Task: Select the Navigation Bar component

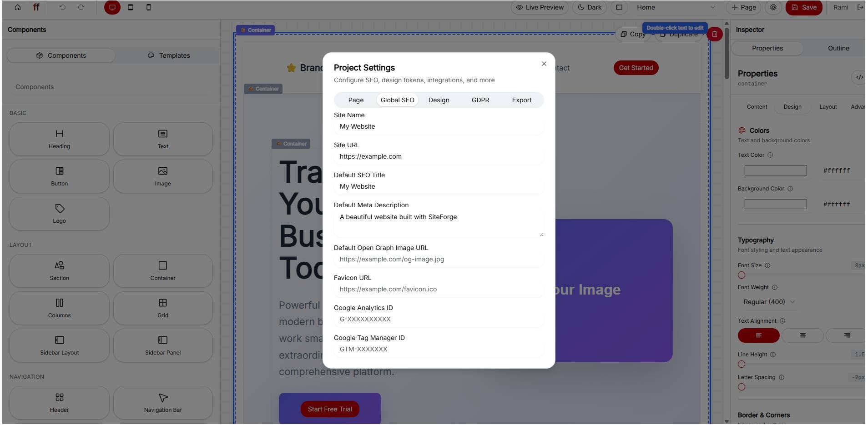Action: [x=162, y=403]
